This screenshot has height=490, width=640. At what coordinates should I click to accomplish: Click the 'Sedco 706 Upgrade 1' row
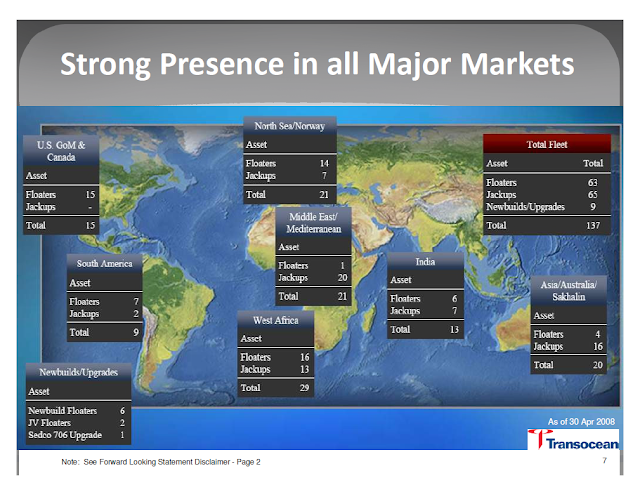click(x=78, y=435)
